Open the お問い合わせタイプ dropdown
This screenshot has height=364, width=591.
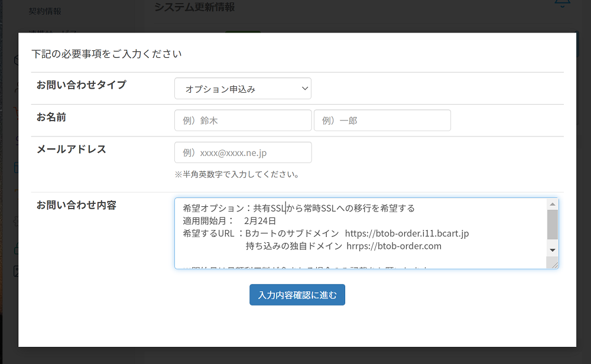243,89
